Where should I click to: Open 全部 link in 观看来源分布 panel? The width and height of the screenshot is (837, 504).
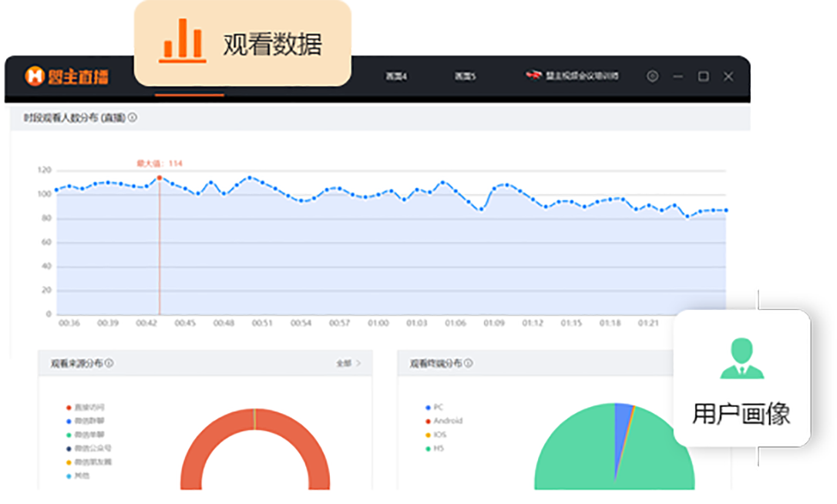point(343,363)
